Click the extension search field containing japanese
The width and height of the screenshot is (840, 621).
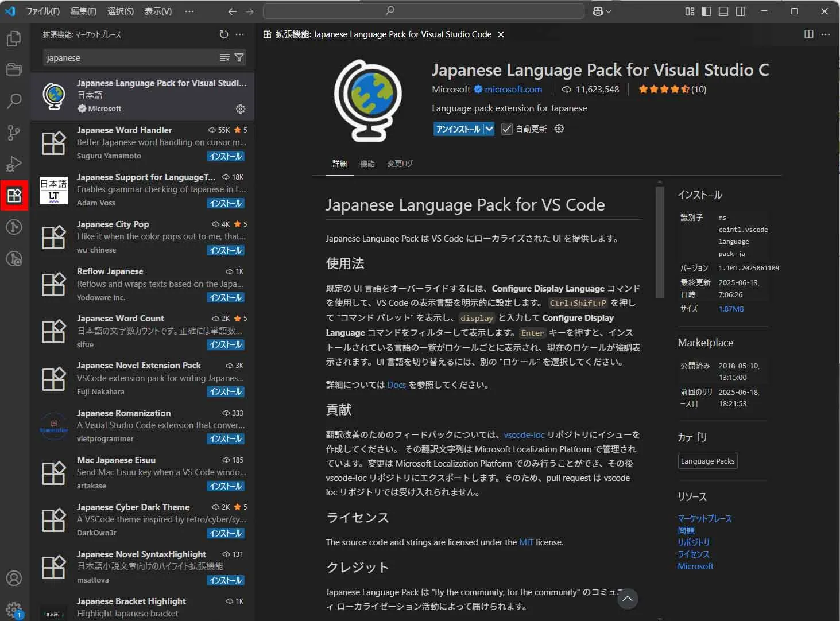tap(131, 58)
